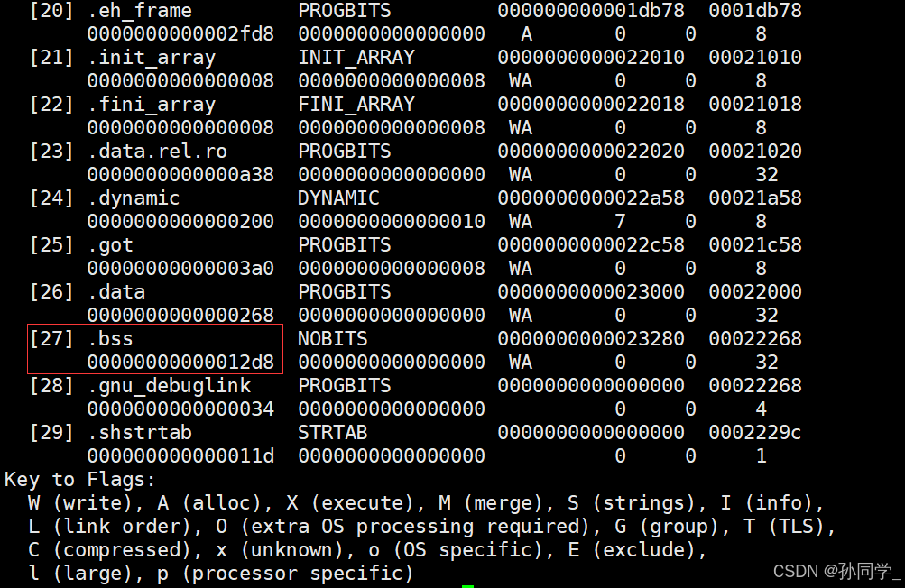Click section index [21]
Viewport: 905px width, 588px height.
(x=51, y=58)
